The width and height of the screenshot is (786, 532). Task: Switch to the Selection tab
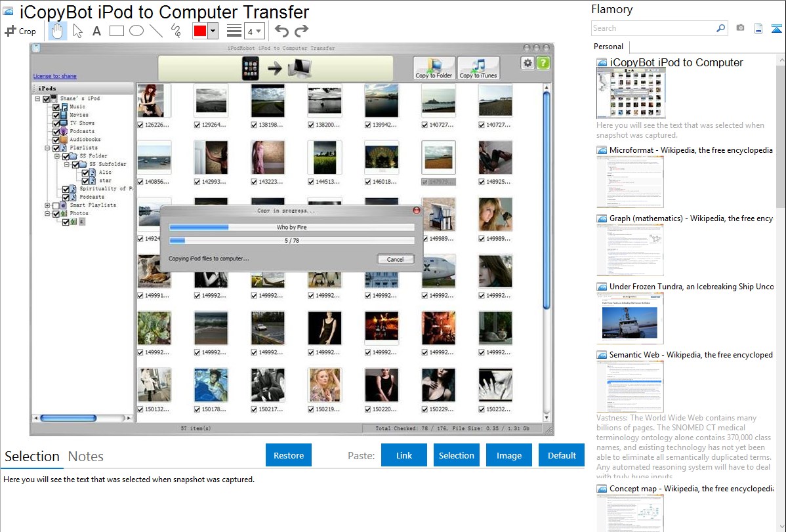point(32,457)
